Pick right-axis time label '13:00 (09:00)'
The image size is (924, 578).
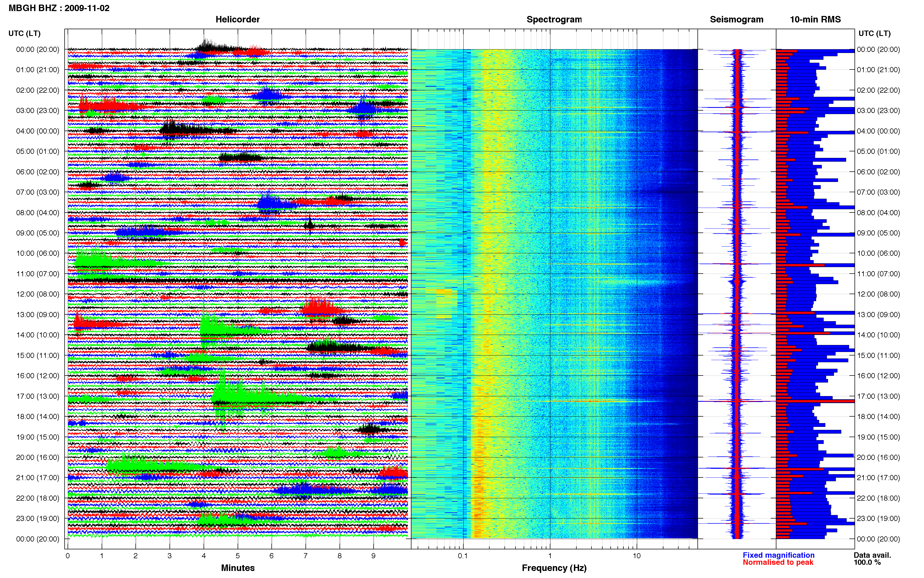878,315
